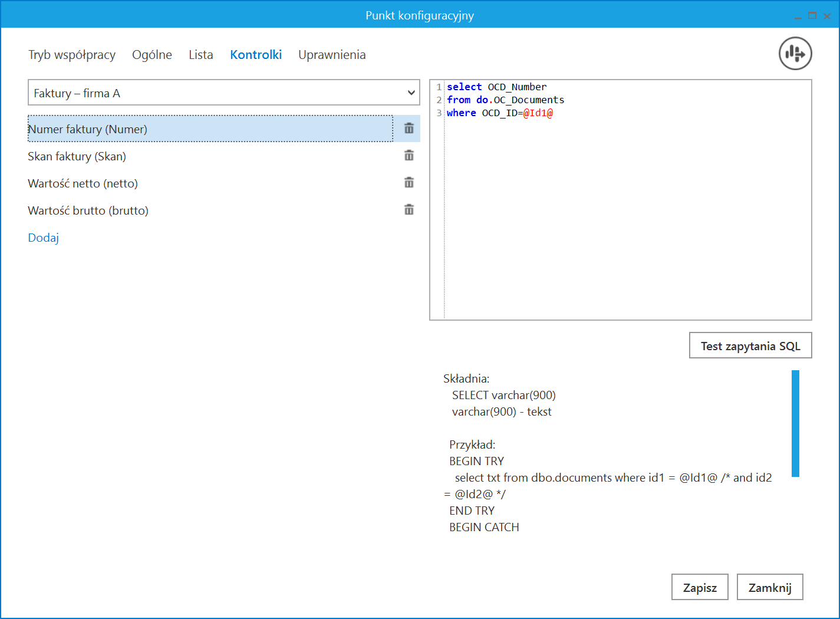Select Numer faktury (Numer) list item
Viewport: 840px width, 619px height.
point(210,129)
